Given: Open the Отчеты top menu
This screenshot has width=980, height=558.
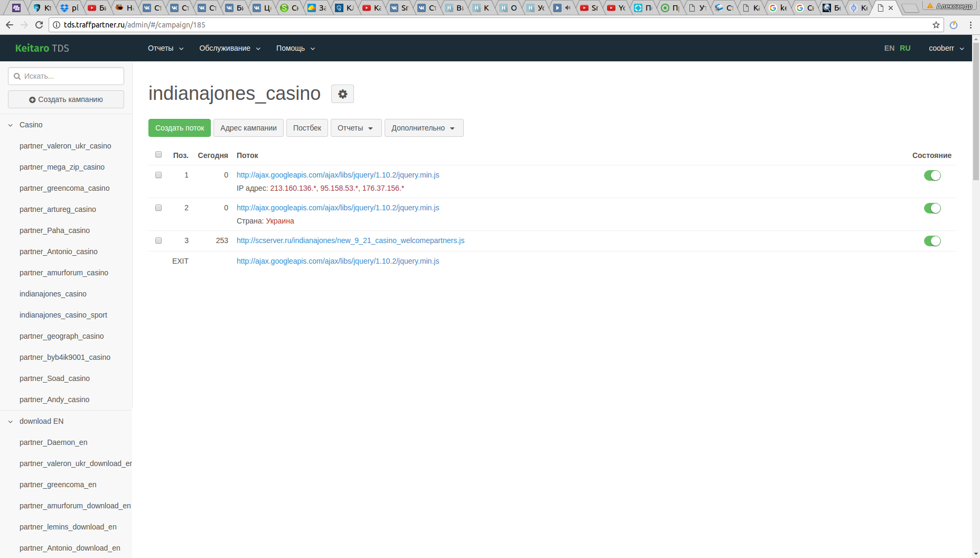Looking at the screenshot, I should coord(165,48).
